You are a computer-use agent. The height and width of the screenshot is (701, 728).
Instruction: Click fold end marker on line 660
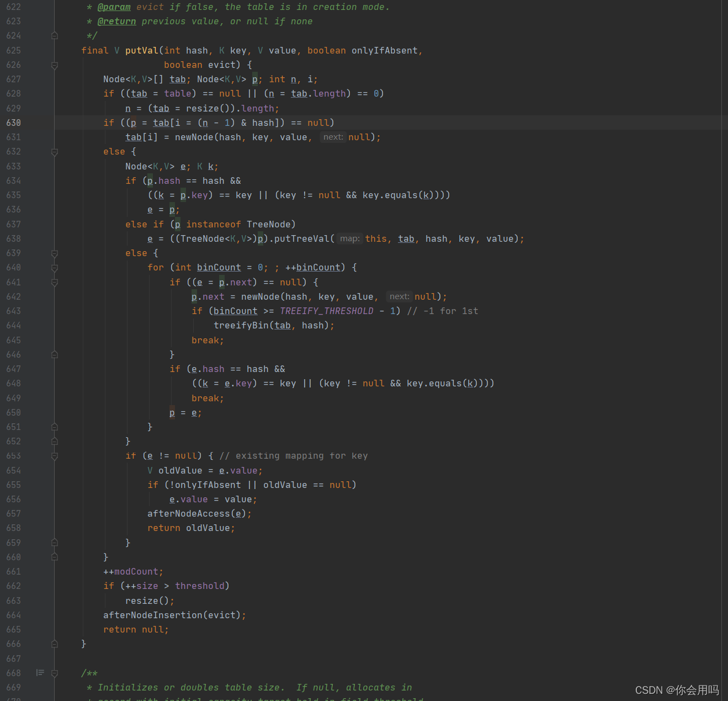click(x=55, y=557)
